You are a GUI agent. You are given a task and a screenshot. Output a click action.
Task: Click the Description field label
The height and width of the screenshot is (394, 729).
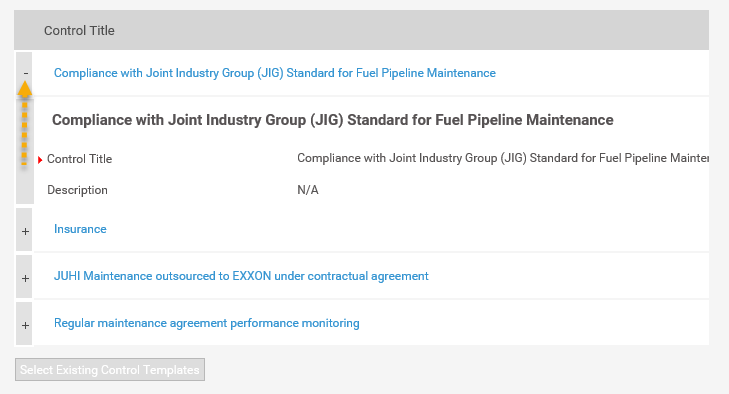77,190
